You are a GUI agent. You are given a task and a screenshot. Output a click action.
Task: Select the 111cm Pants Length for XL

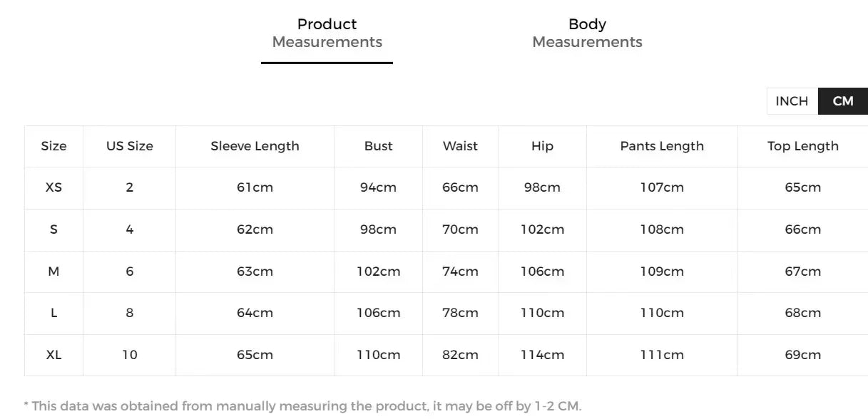(662, 355)
